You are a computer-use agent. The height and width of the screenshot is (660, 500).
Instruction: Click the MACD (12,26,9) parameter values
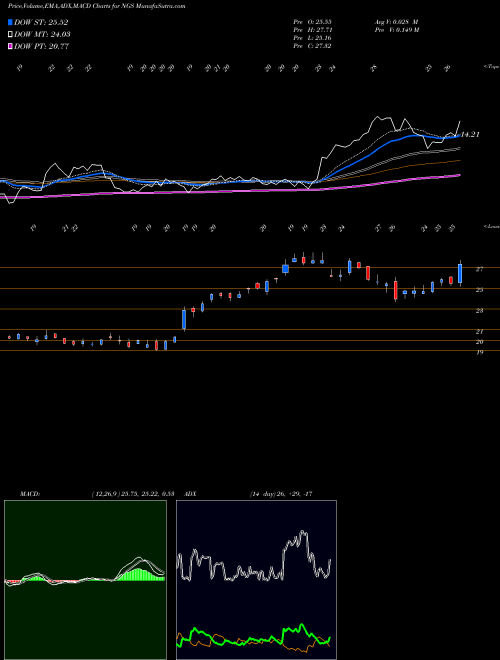pyautogui.click(x=133, y=494)
